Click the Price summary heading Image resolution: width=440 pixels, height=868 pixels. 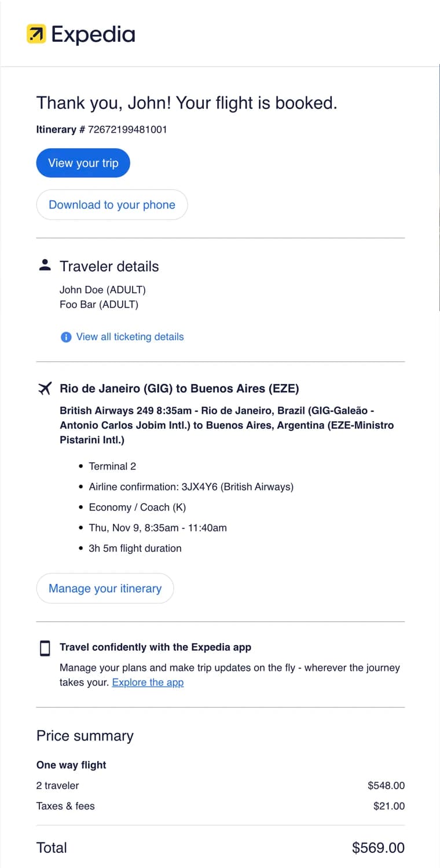(x=85, y=735)
